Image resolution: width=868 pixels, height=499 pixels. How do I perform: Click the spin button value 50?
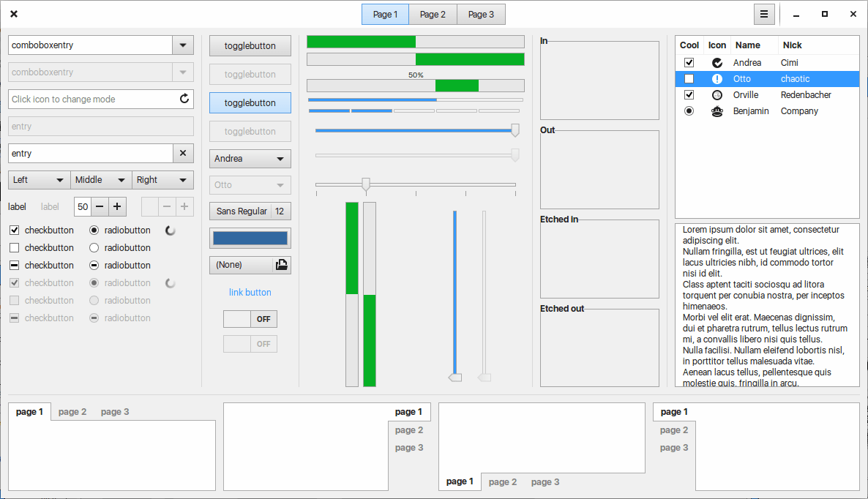point(83,206)
